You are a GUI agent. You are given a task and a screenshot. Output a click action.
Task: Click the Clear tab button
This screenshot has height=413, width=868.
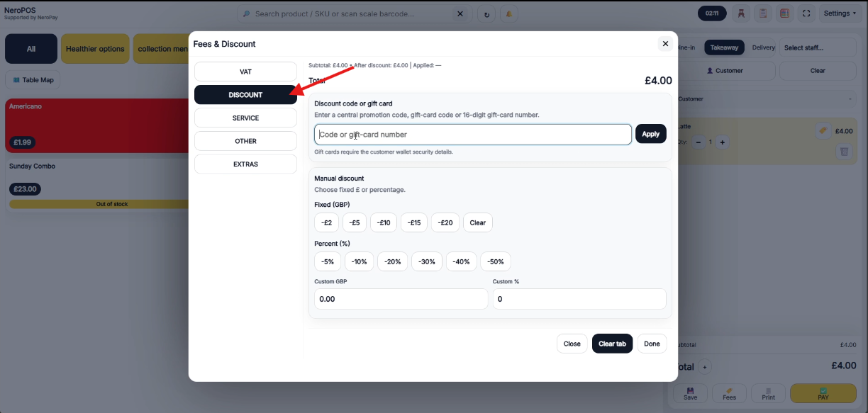612,344
